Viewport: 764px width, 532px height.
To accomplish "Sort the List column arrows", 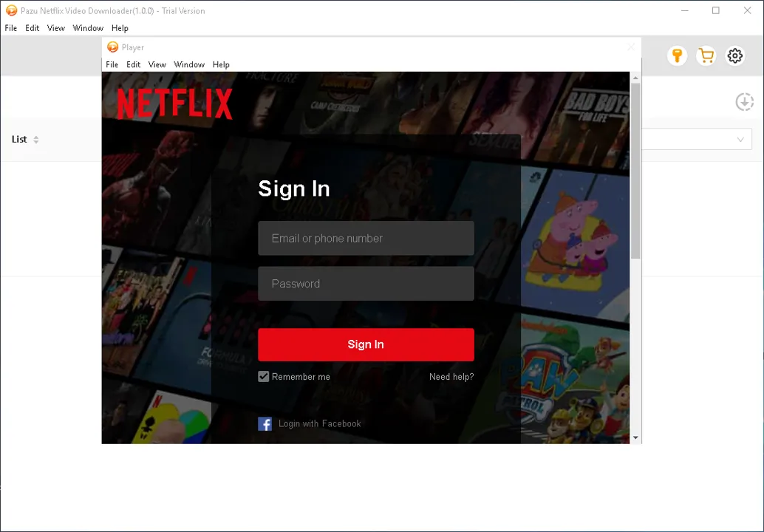I will [x=35, y=140].
